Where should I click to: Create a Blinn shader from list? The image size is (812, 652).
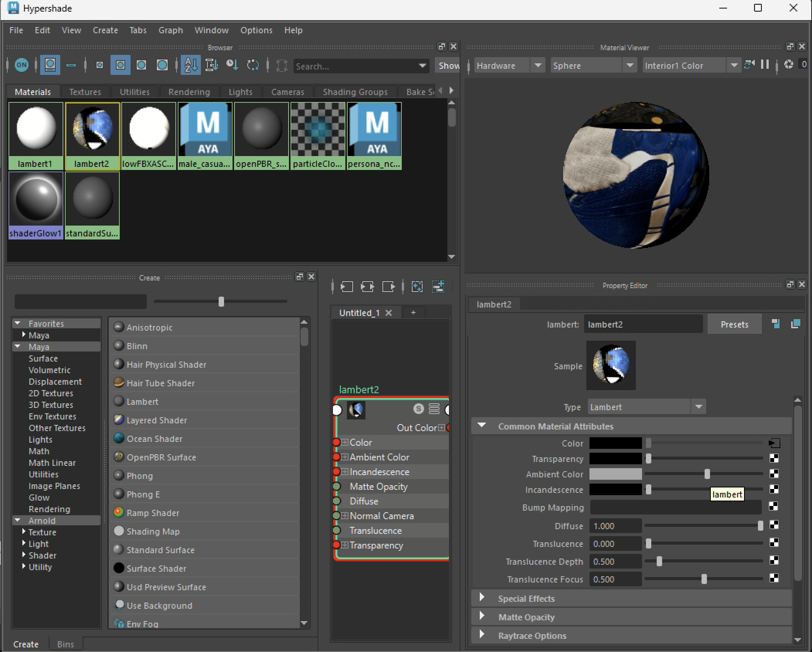[137, 346]
